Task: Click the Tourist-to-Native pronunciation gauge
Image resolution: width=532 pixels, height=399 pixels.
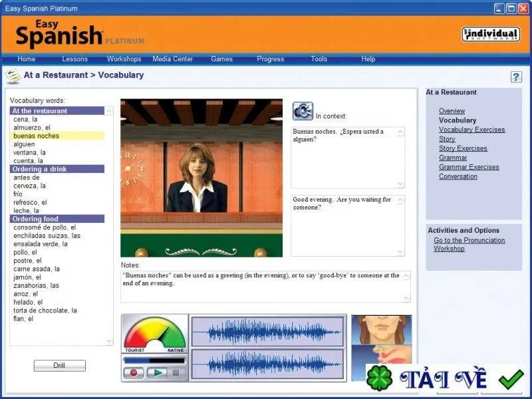Action: 155,334
